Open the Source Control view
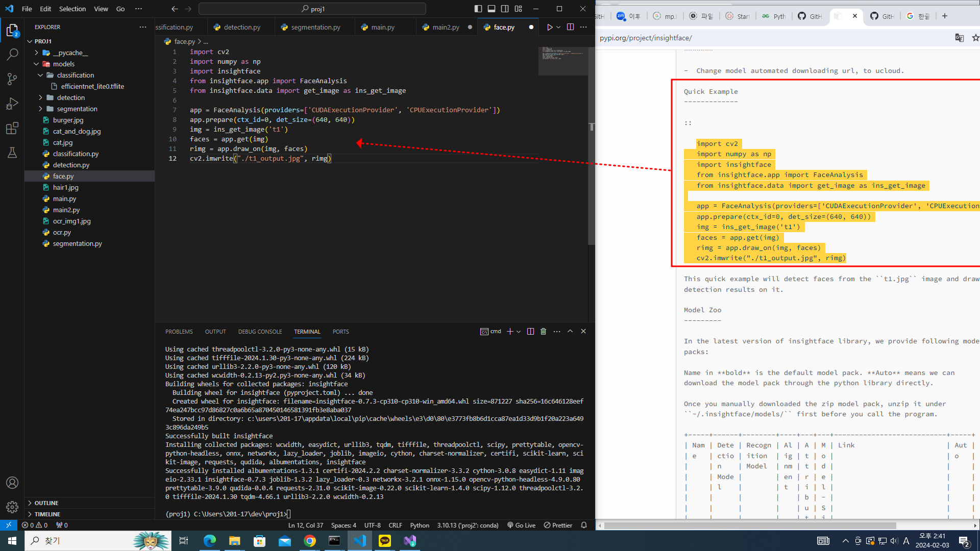 pyautogui.click(x=12, y=79)
